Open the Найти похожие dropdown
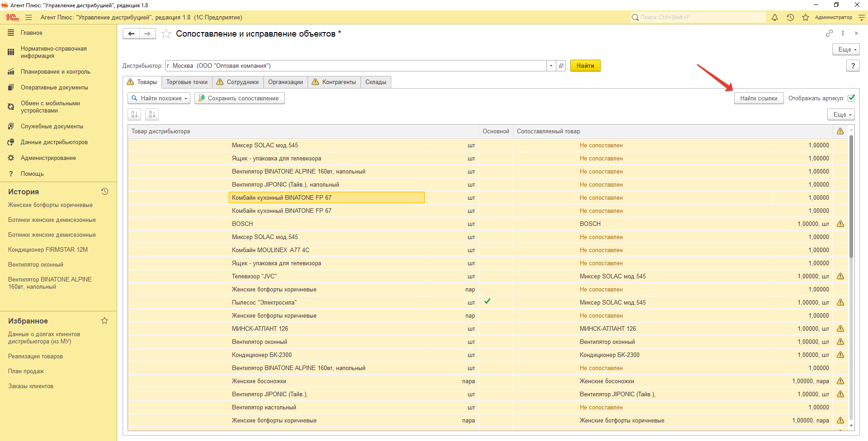This screenshot has height=441, width=868. point(159,98)
